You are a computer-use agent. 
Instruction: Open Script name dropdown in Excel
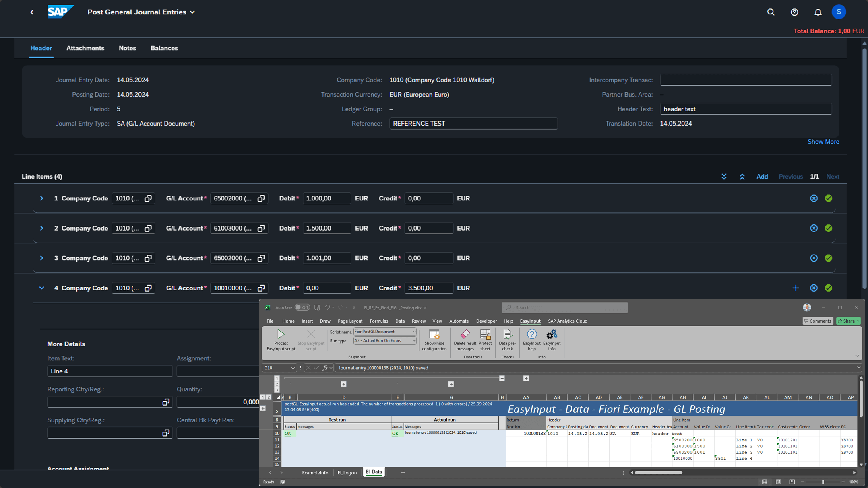pos(414,332)
